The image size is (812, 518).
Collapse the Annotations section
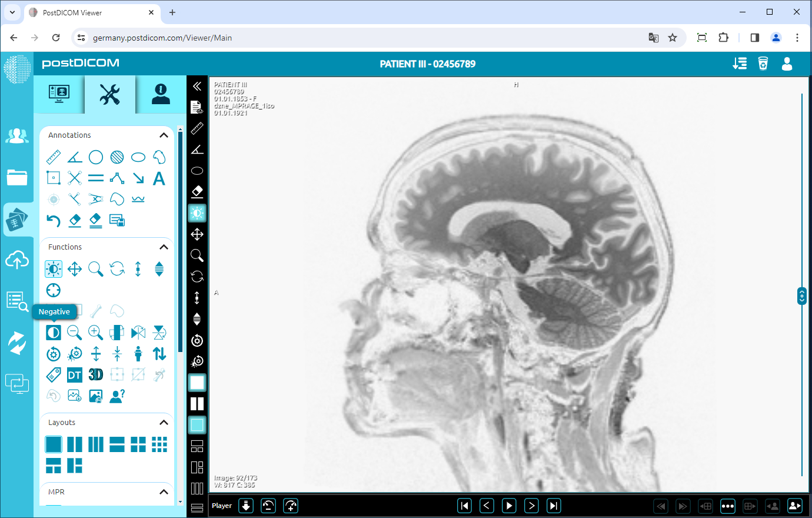(x=164, y=135)
